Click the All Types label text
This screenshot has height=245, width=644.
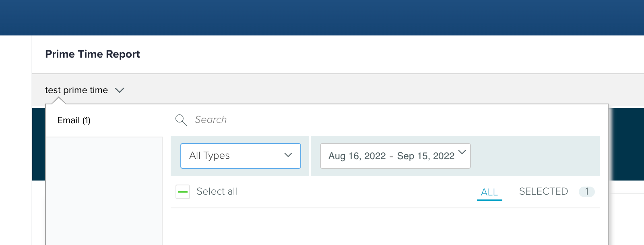click(209, 156)
